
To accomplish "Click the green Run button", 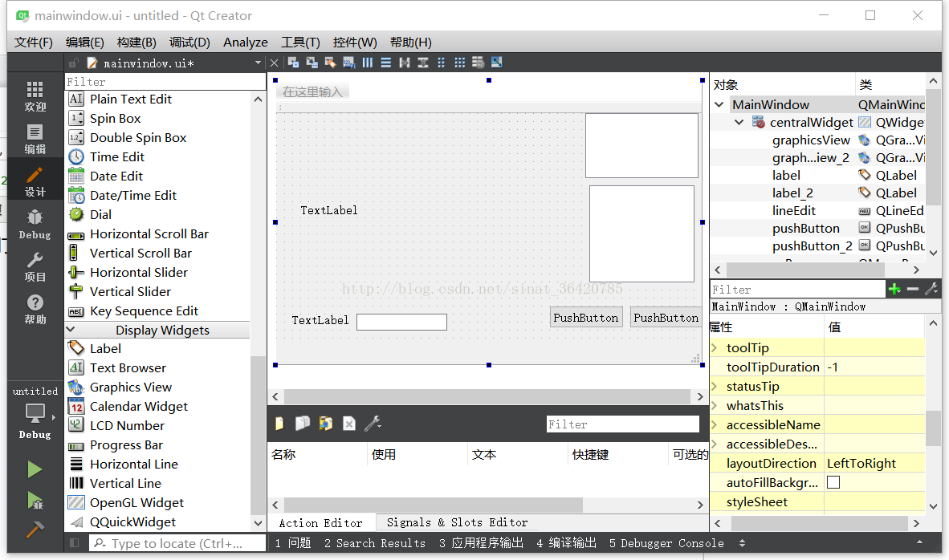I will point(35,469).
